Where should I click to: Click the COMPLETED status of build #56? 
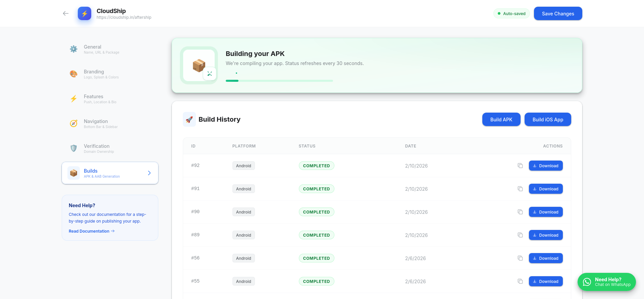coord(316,258)
